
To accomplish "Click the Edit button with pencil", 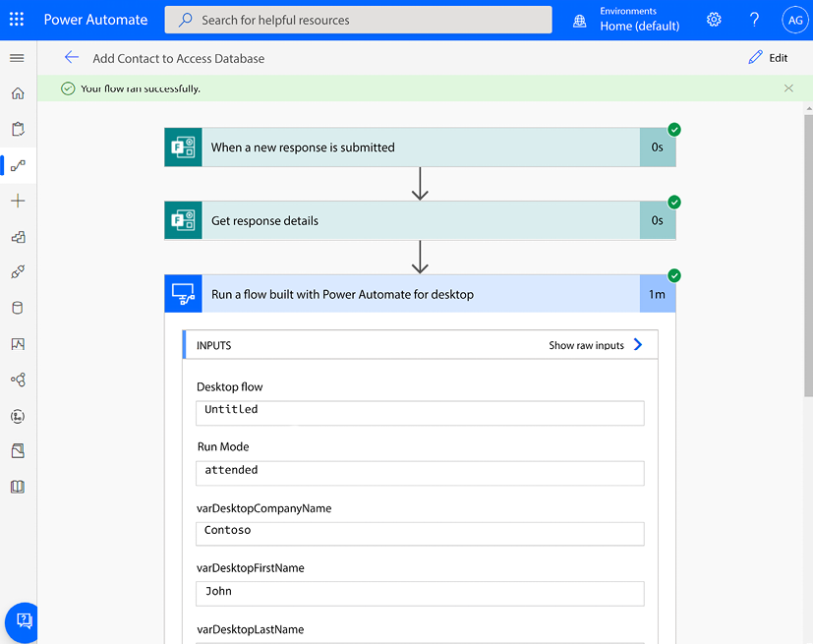I will pyautogui.click(x=768, y=58).
